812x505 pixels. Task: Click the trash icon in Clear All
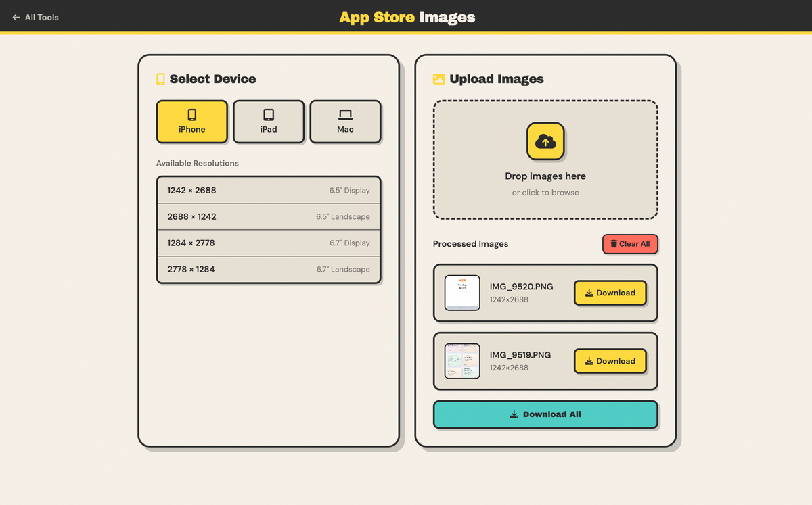coord(614,244)
